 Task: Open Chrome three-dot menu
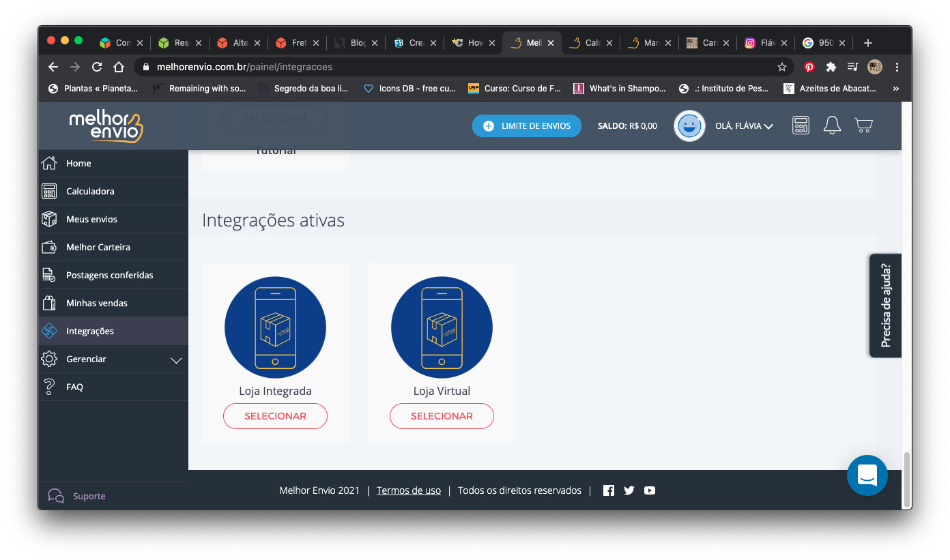[x=897, y=67]
